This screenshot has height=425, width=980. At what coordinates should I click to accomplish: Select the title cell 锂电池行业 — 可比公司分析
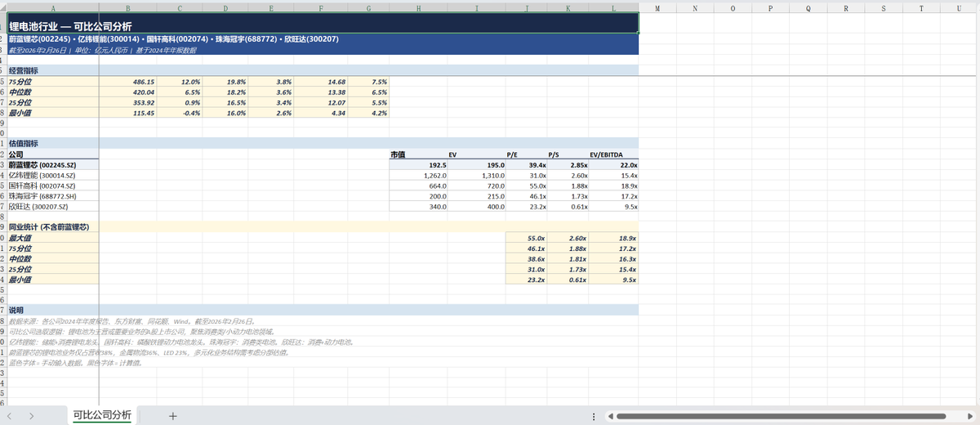click(x=323, y=25)
